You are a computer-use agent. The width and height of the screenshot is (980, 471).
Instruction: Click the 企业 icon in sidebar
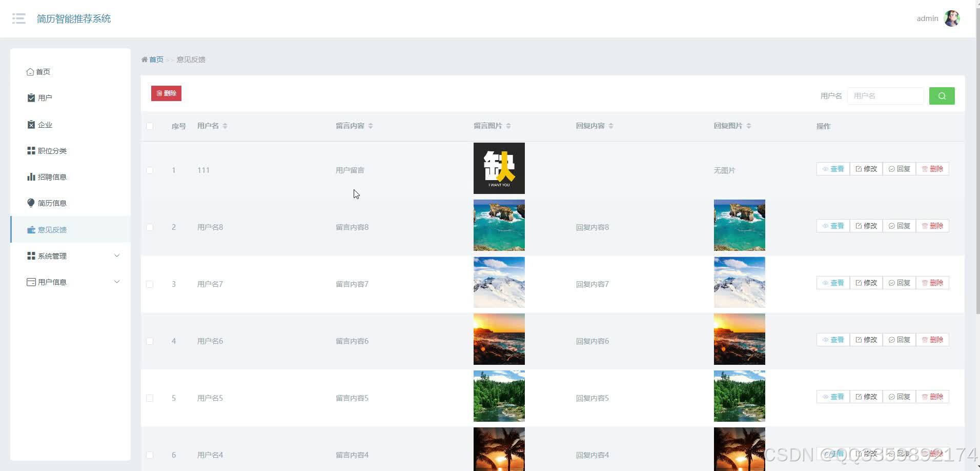(31, 125)
